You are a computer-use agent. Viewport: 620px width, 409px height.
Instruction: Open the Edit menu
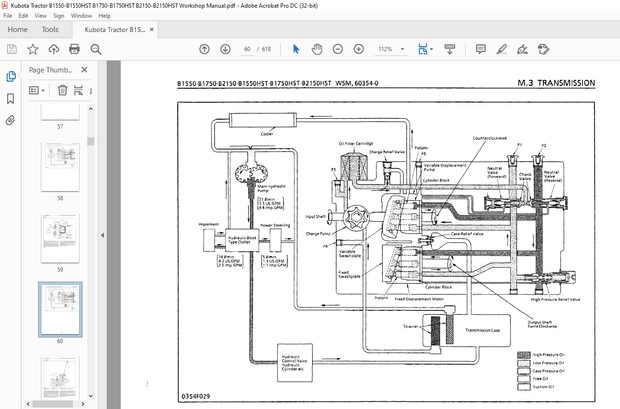click(x=23, y=16)
